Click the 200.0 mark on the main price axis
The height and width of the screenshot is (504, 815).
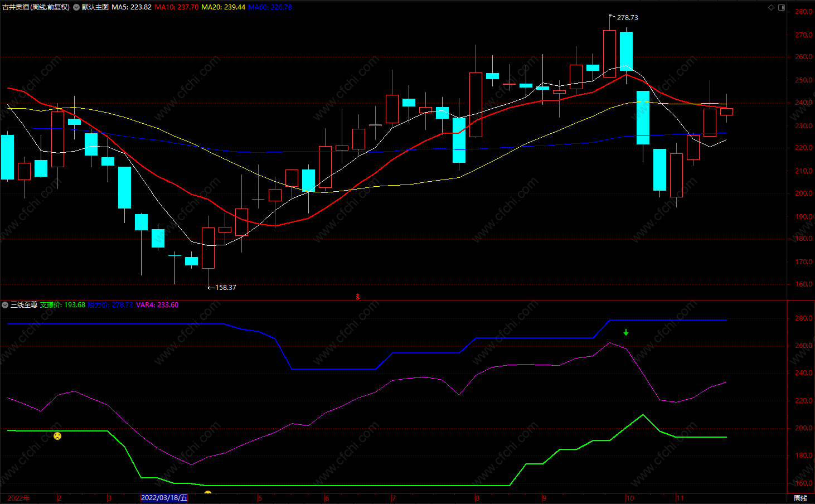click(x=804, y=194)
